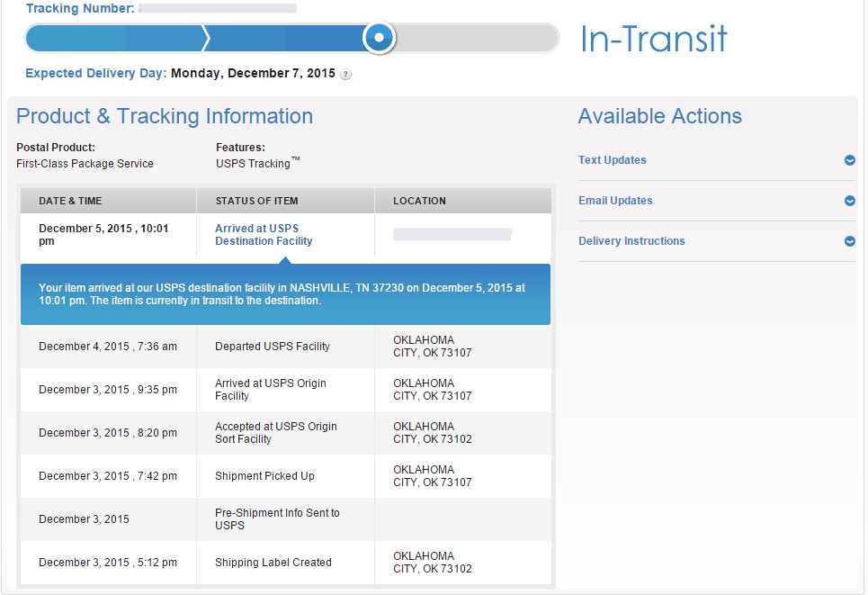This screenshot has width=868, height=595.
Task: Click the arrow divider in the progress bar
Action: tap(206, 38)
